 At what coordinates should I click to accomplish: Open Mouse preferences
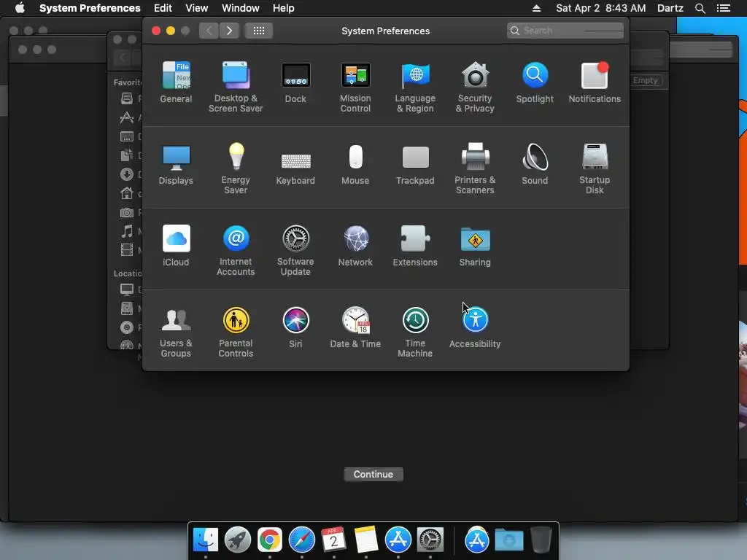pyautogui.click(x=355, y=164)
